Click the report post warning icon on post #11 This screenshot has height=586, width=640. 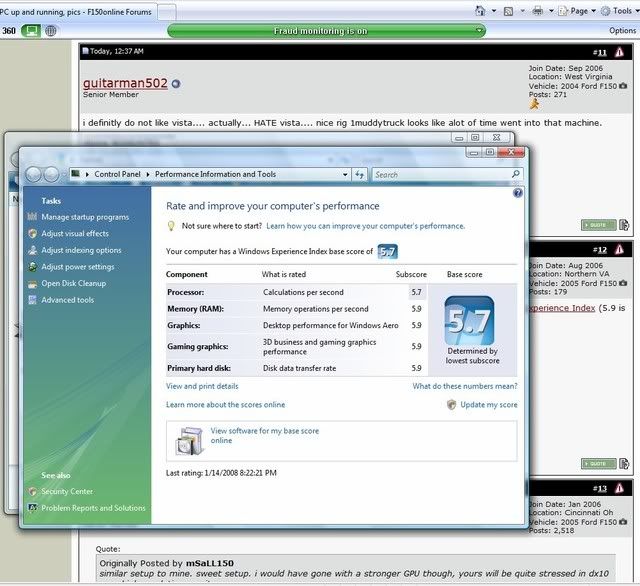pos(619,51)
